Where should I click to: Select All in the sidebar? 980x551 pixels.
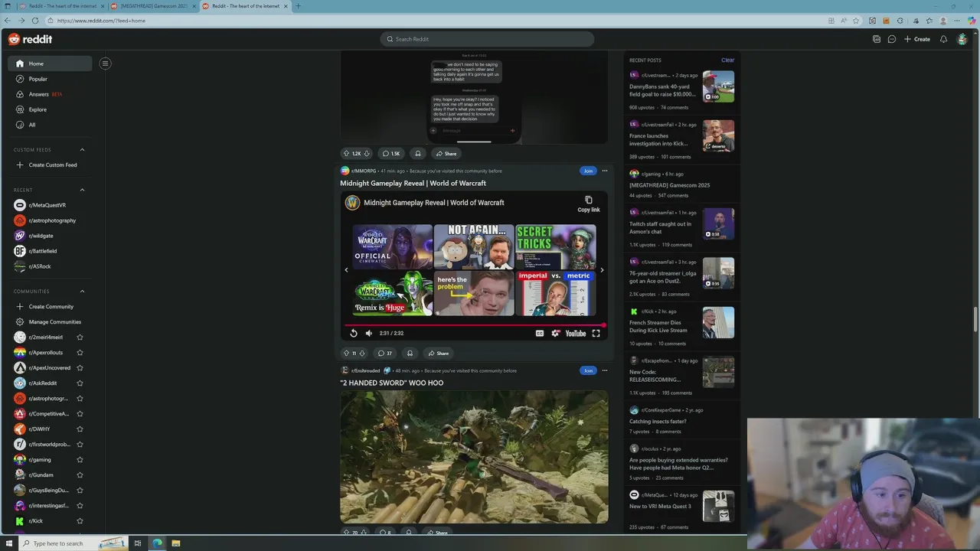pos(51,125)
